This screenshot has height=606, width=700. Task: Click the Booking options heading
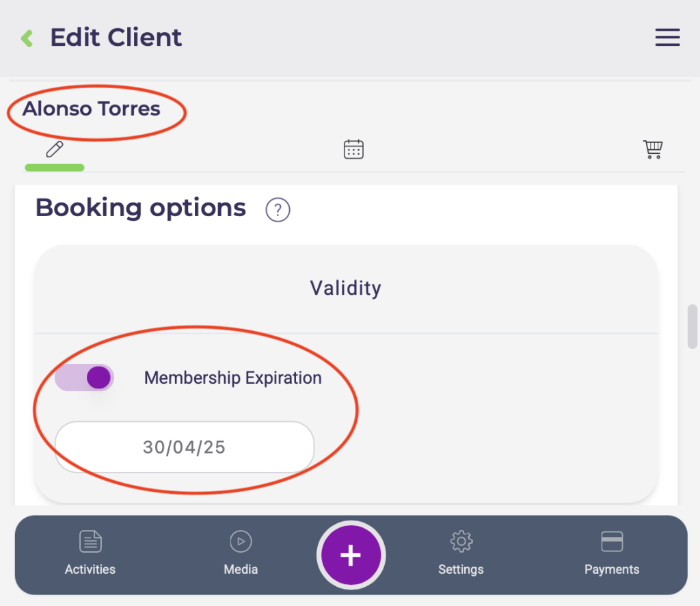pos(141,208)
